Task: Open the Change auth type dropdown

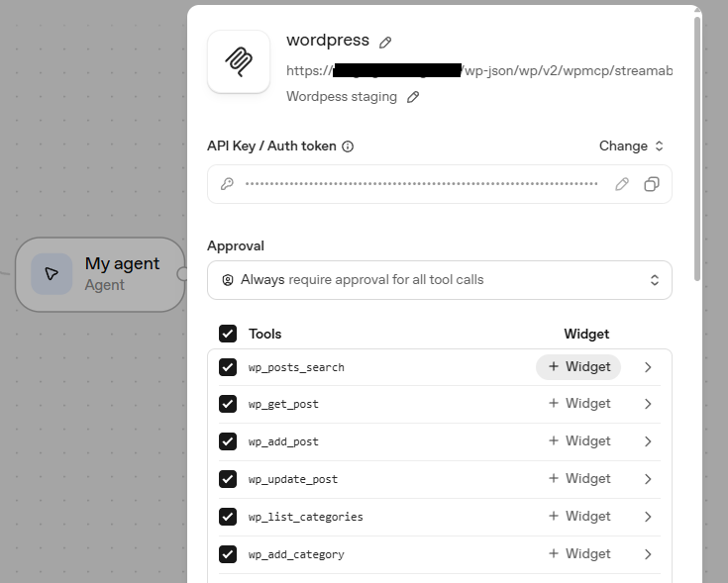Action: 631,146
